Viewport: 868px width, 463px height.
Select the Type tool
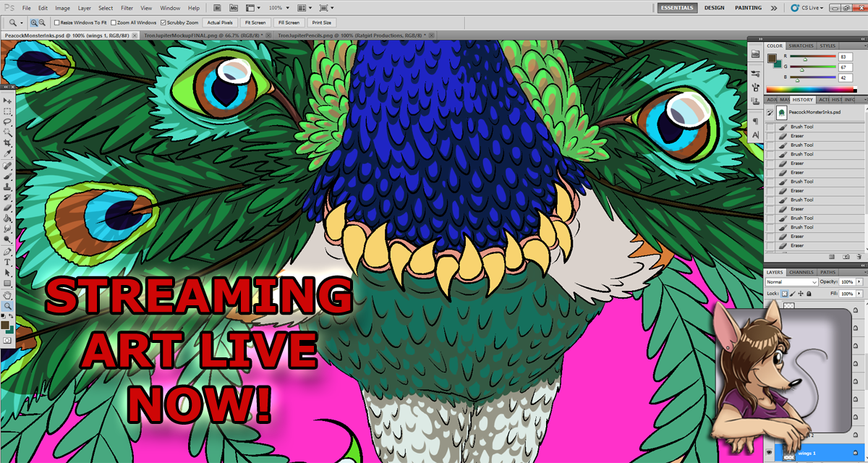[8, 262]
